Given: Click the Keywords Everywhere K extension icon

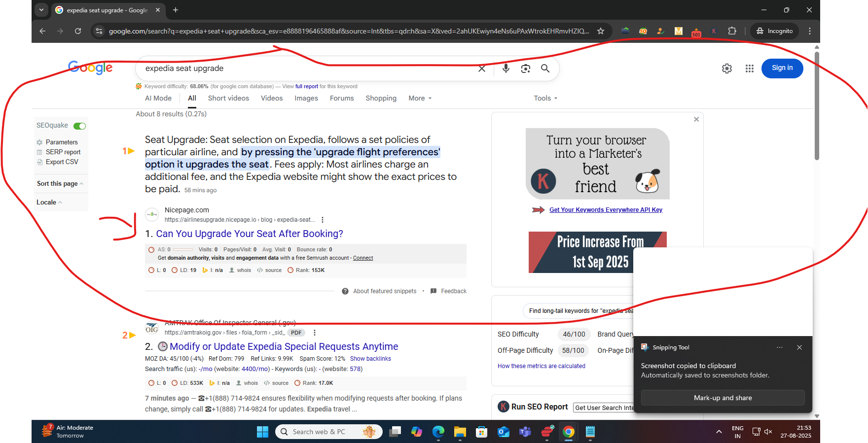Looking at the screenshot, I should [714, 31].
